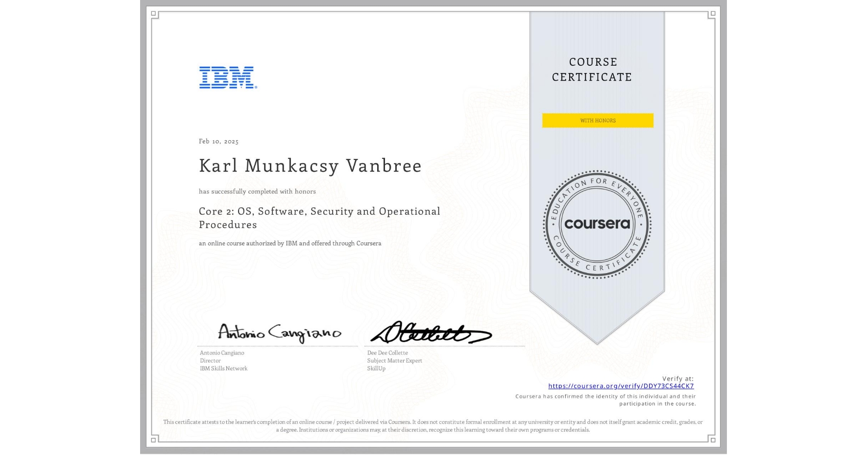
Task: Select 'an online course authorized by IBM' line
Action: click(x=290, y=243)
